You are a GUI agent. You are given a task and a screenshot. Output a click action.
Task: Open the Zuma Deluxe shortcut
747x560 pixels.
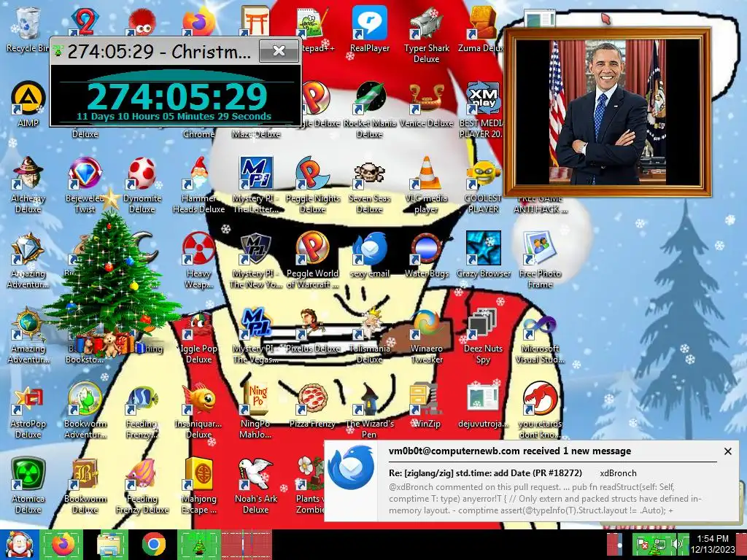pos(481,29)
